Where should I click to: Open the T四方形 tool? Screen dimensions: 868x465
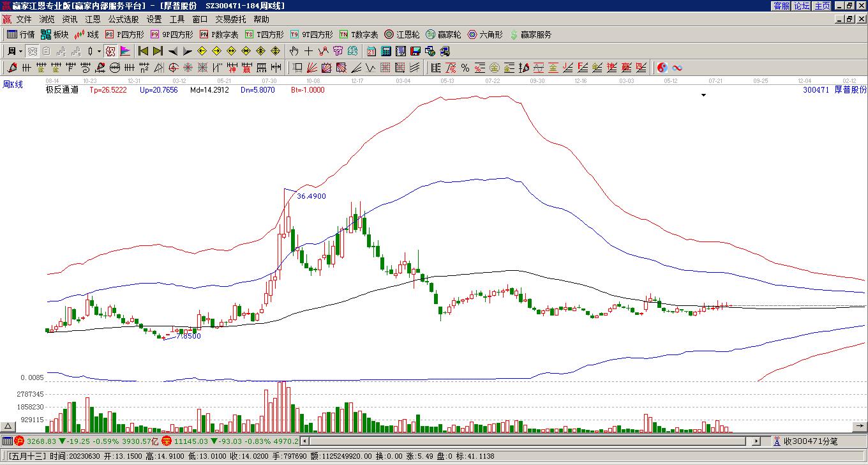[x=265, y=34]
